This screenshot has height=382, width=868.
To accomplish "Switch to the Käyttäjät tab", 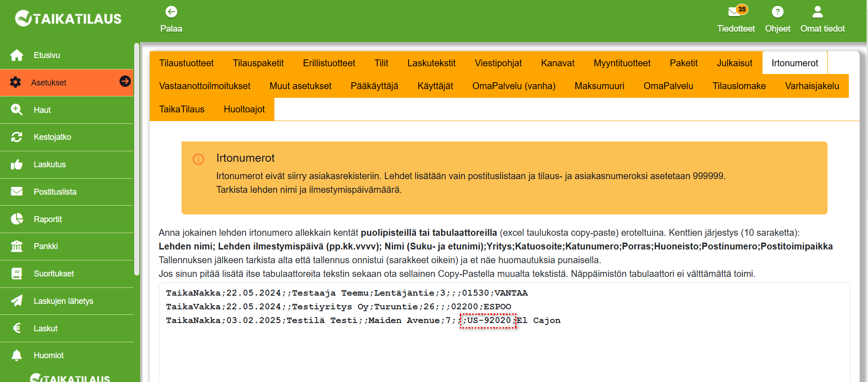I will 435,86.
